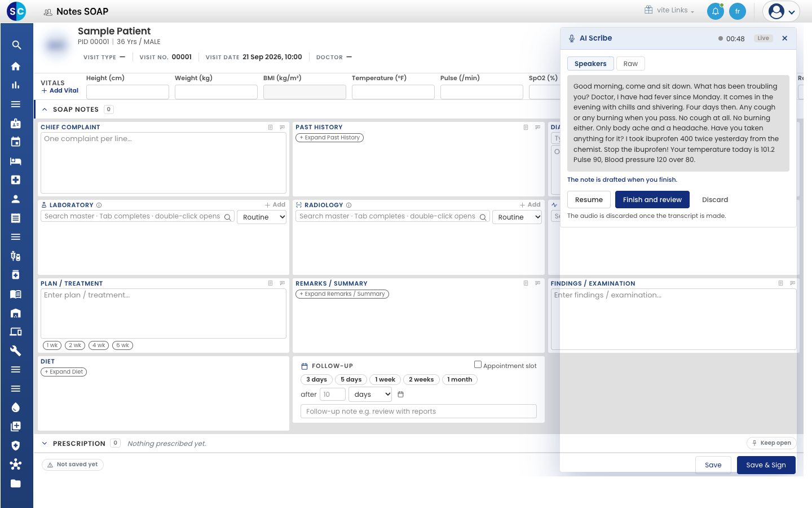This screenshot has width=812, height=508.
Task: Open the warehouse sidebar icon
Action: (16, 313)
